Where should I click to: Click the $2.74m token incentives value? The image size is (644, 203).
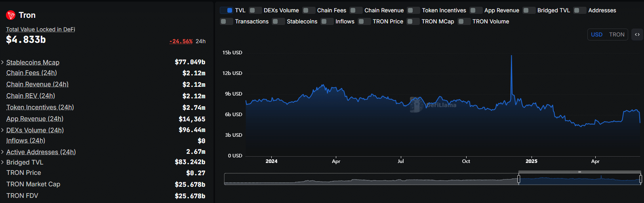[194, 107]
